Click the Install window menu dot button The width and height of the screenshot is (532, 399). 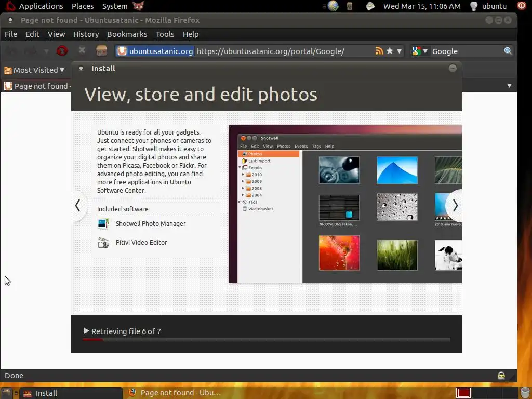81,68
